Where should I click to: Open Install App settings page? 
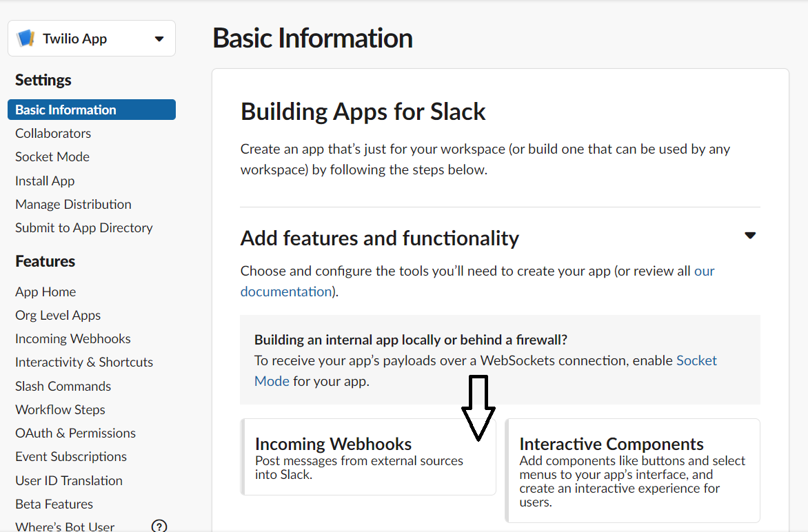coord(45,181)
